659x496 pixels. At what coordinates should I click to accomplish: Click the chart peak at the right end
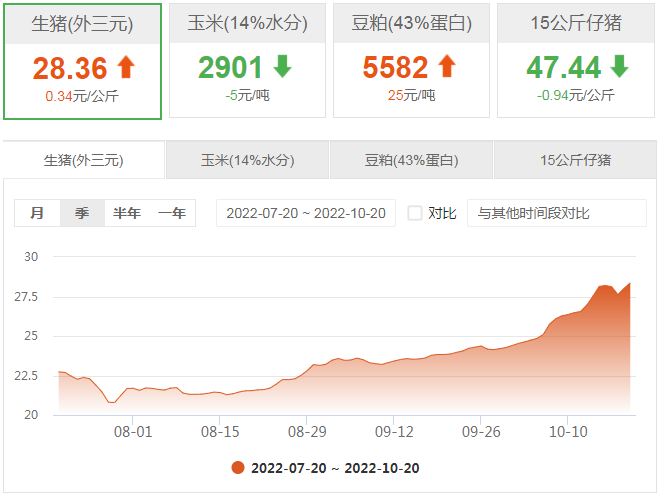tap(630, 283)
